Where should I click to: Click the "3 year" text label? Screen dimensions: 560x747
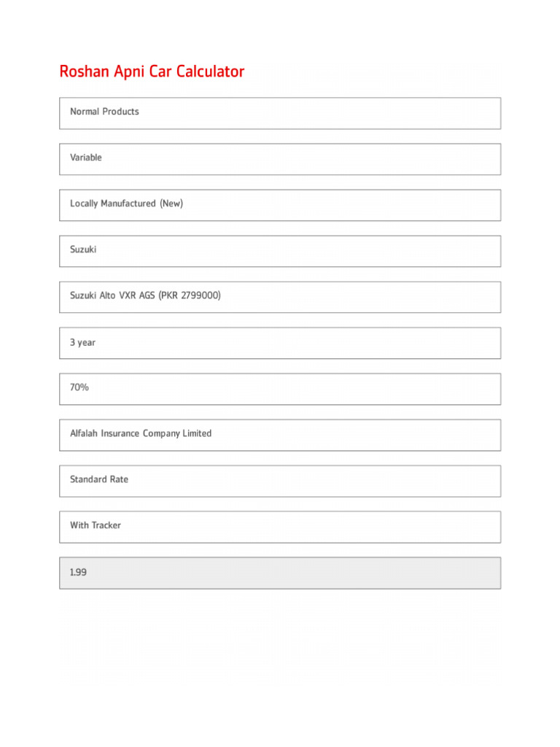[x=82, y=342]
